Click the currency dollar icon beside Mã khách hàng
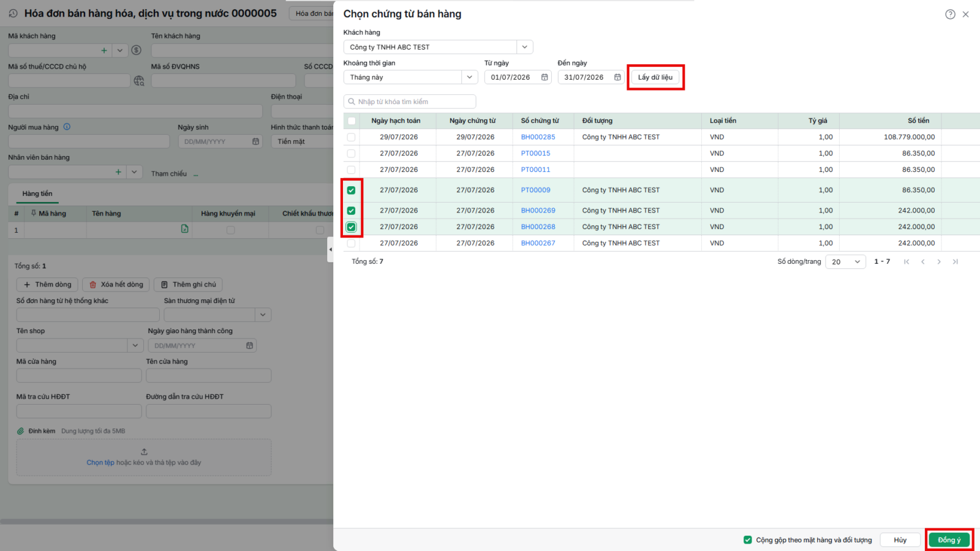Viewport: 980px width, 551px height. [137, 50]
